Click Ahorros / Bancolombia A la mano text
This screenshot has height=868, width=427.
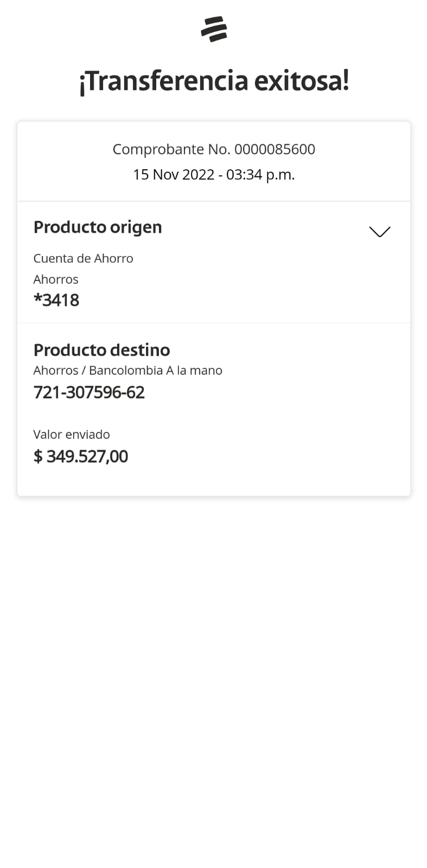point(128,371)
